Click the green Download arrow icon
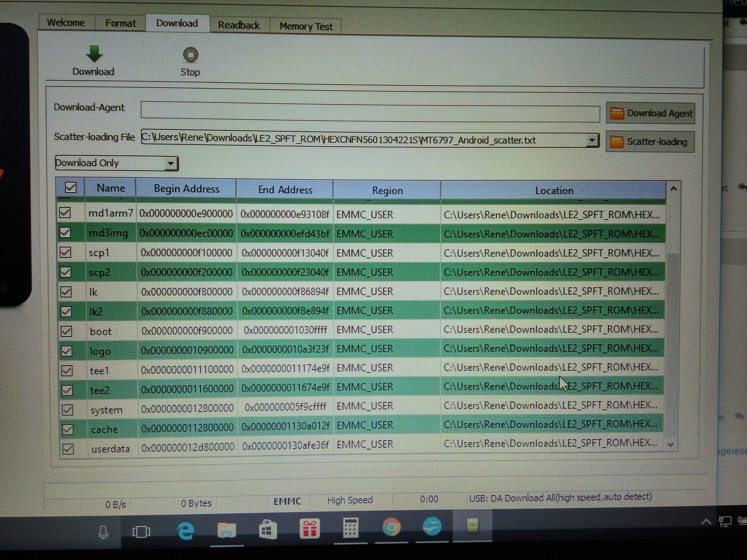The width and height of the screenshot is (747, 560). point(94,54)
